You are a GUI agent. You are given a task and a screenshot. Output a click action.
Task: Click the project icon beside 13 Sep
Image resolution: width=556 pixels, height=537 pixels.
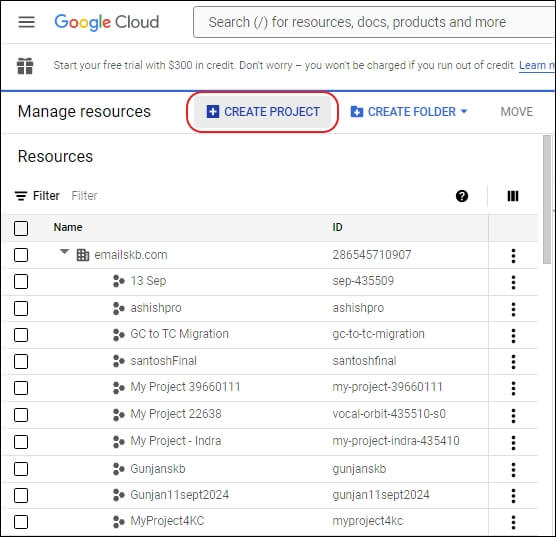tap(118, 281)
